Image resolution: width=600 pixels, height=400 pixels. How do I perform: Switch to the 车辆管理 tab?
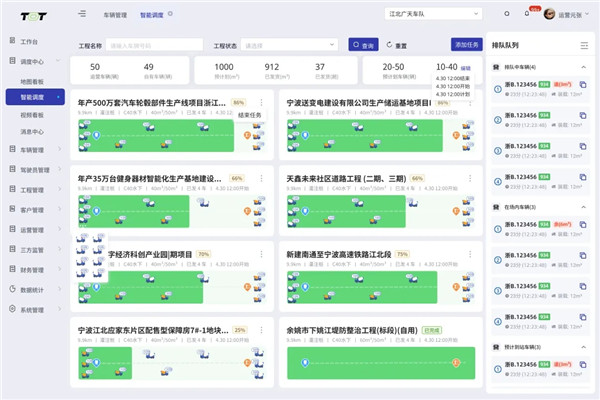[x=115, y=16]
